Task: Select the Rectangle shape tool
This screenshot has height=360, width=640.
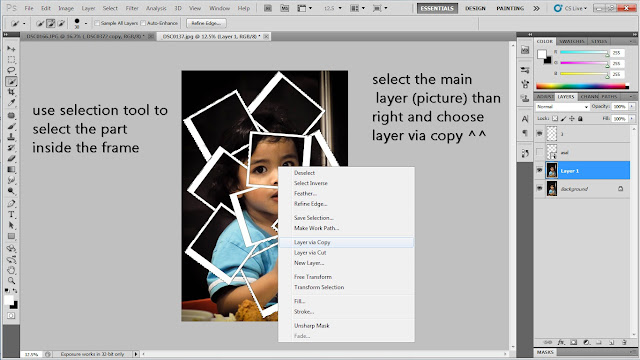Action: click(11, 236)
